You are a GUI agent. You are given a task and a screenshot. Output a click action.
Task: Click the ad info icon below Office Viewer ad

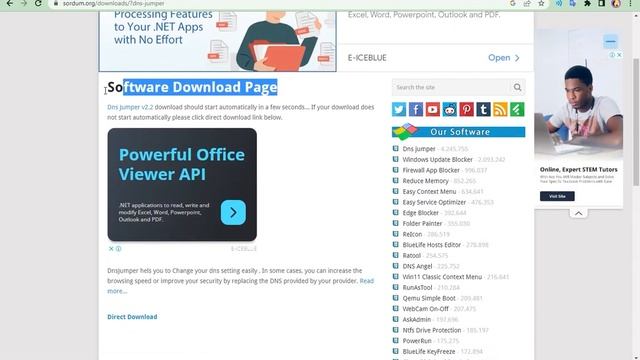pos(118,249)
